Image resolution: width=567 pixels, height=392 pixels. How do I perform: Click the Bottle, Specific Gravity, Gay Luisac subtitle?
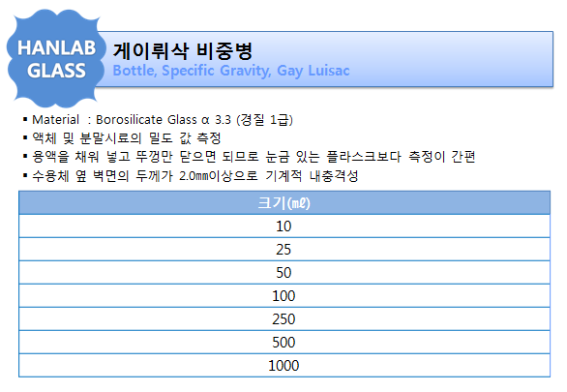[231, 71]
